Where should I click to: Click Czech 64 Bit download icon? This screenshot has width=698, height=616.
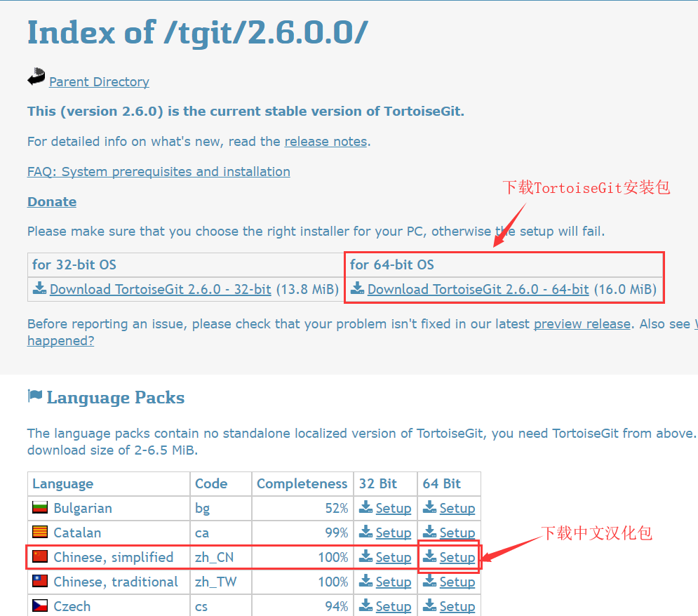(x=429, y=605)
